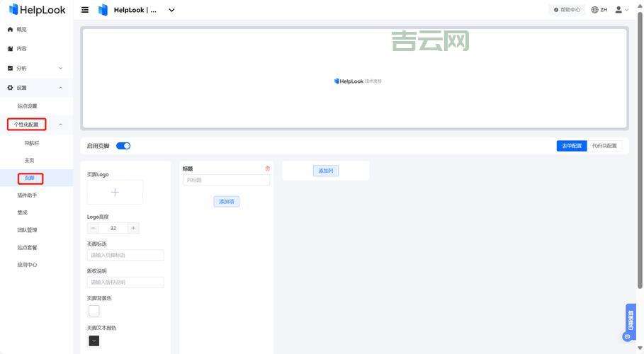Click the red trash icon beside 标题
This screenshot has width=644, height=354.
pos(267,169)
